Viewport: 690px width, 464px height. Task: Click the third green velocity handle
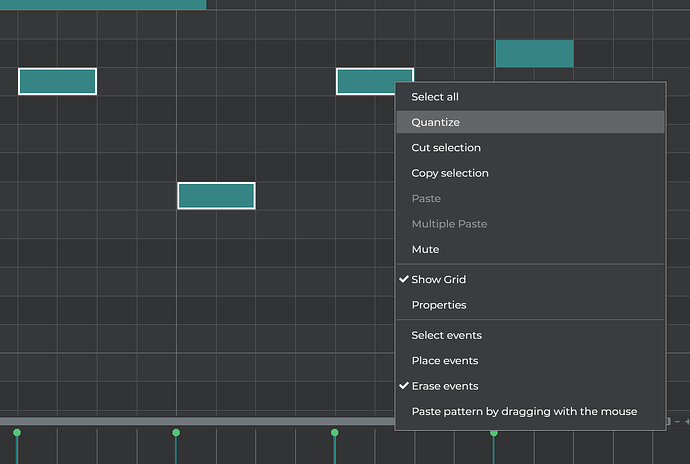(x=334, y=433)
